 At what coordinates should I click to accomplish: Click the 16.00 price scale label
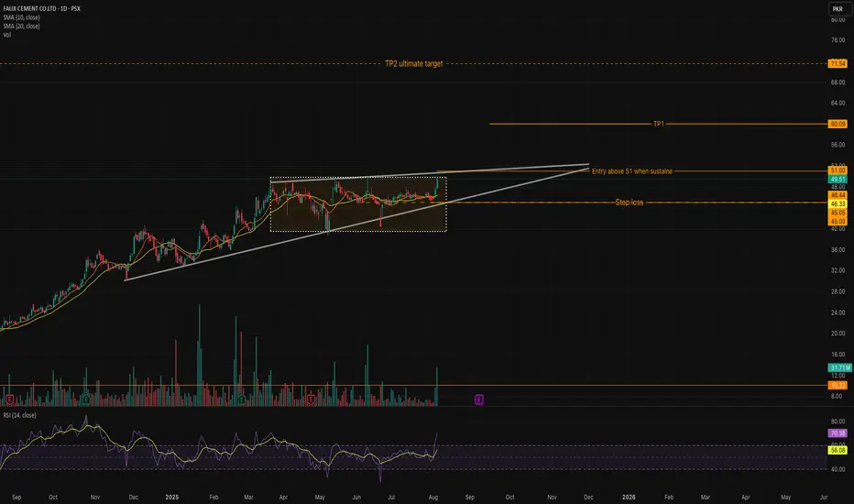838,354
